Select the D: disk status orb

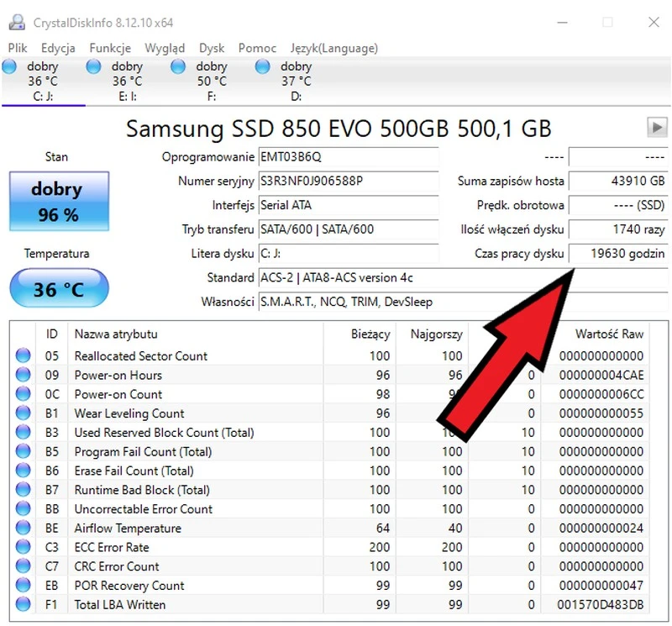(x=263, y=67)
